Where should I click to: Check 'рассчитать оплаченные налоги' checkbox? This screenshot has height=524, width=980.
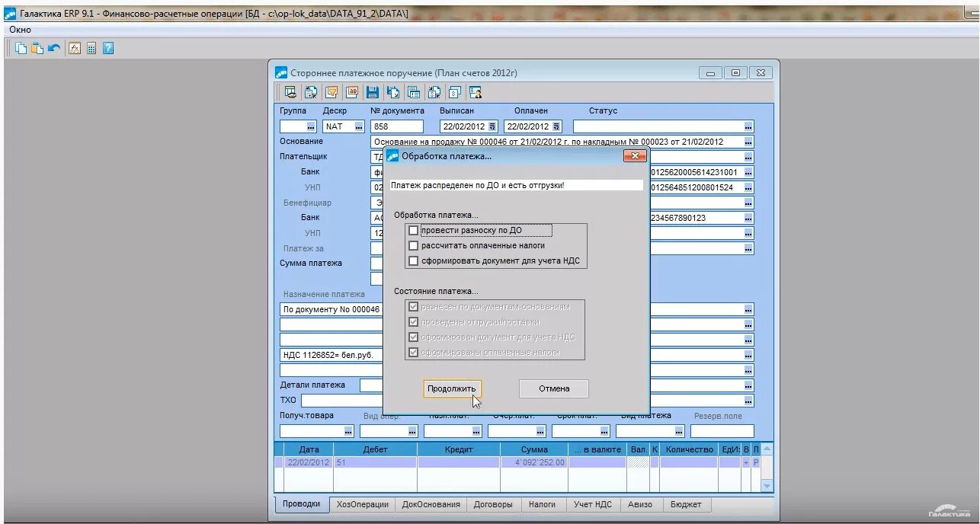pos(414,245)
